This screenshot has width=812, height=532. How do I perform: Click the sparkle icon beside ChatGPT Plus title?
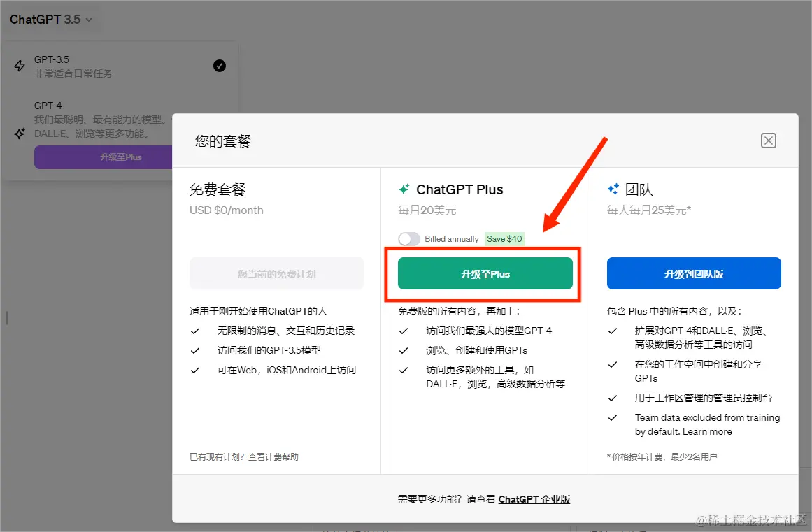point(404,189)
